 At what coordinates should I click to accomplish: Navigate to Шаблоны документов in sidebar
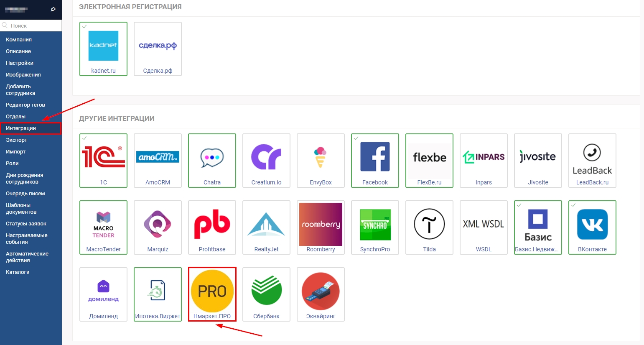pyautogui.click(x=21, y=209)
